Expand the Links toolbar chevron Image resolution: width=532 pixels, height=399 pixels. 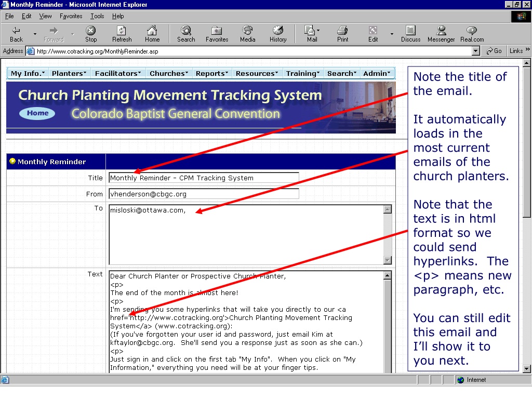click(x=528, y=49)
